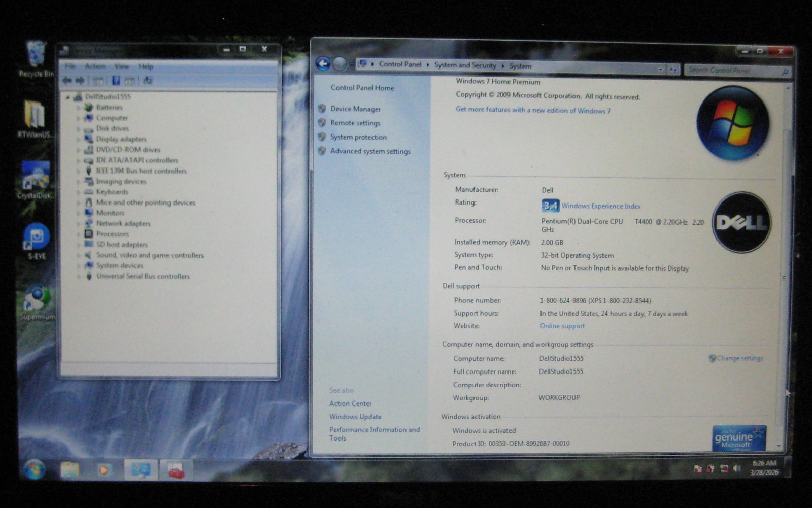Viewport: 812px width, 508px height.
Task: Open the Start menu orb
Action: [35, 470]
